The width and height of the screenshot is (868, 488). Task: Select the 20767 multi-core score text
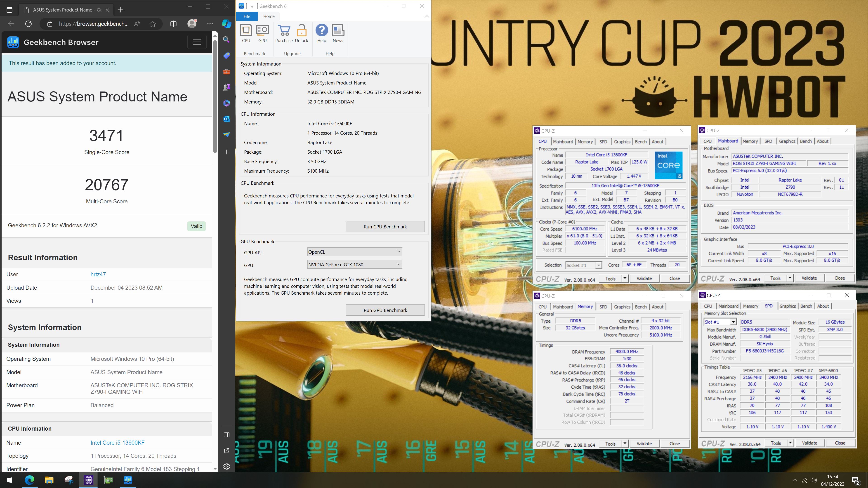point(106,185)
